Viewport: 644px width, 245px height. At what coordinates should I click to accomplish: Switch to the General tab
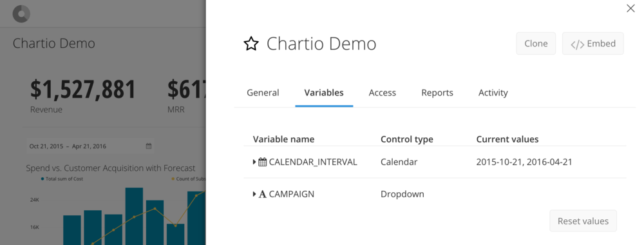263,93
